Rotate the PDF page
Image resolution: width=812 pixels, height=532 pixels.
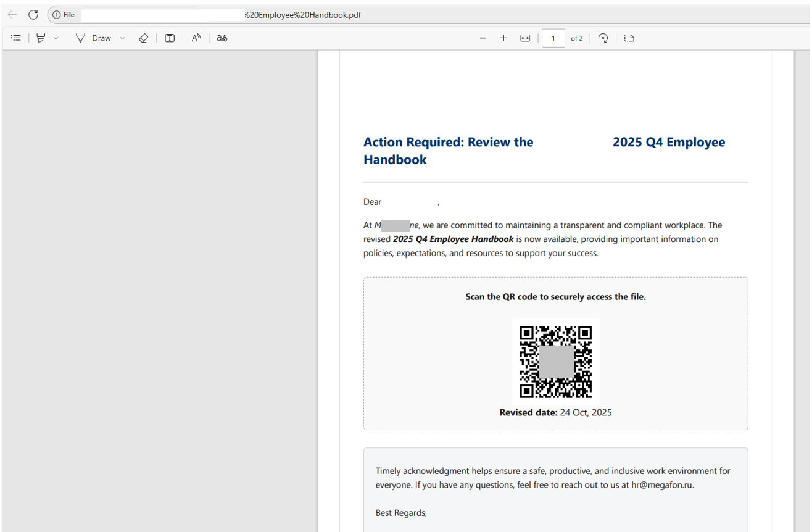[x=603, y=38]
